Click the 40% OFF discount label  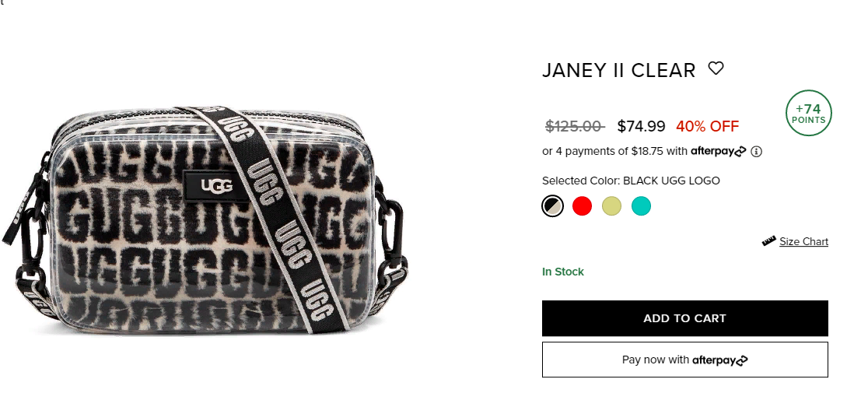[x=707, y=126]
